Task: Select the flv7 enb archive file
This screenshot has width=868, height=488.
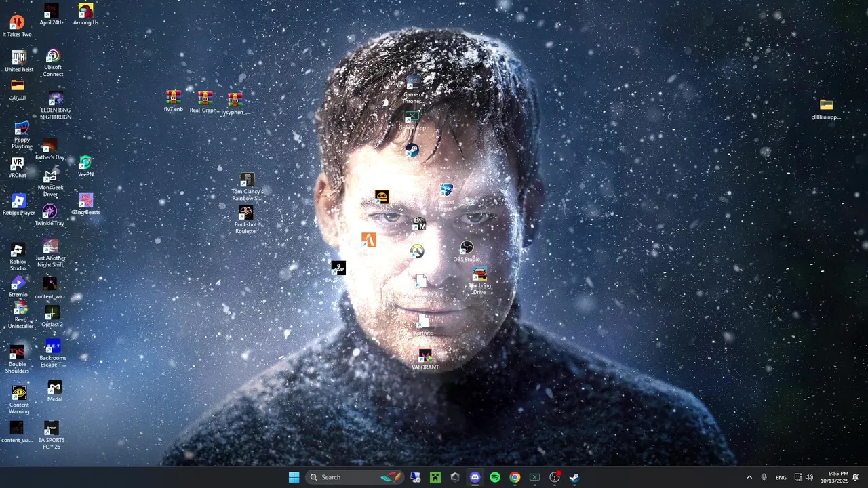Action: click(174, 101)
